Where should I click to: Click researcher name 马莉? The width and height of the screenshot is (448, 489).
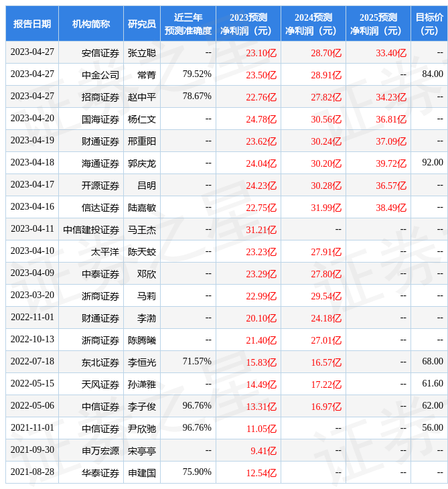[x=147, y=296]
